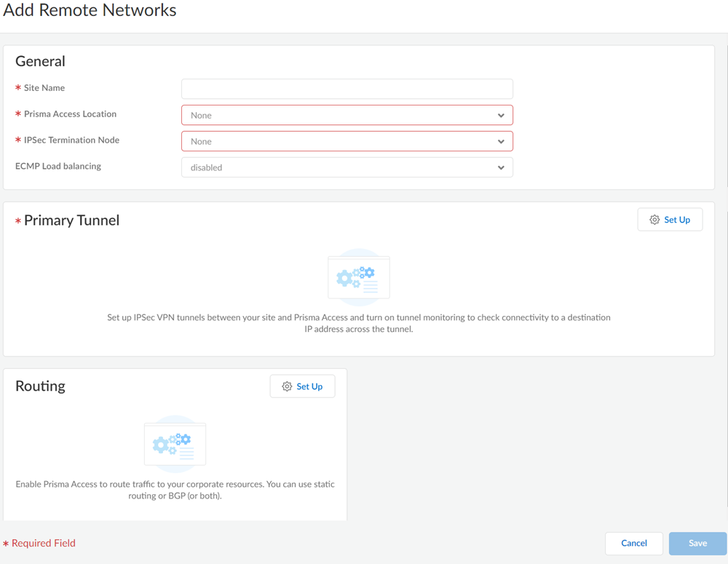Image resolution: width=728 pixels, height=564 pixels.
Task: Open the ECMP Load balancing dropdown showing disabled
Action: 347,167
